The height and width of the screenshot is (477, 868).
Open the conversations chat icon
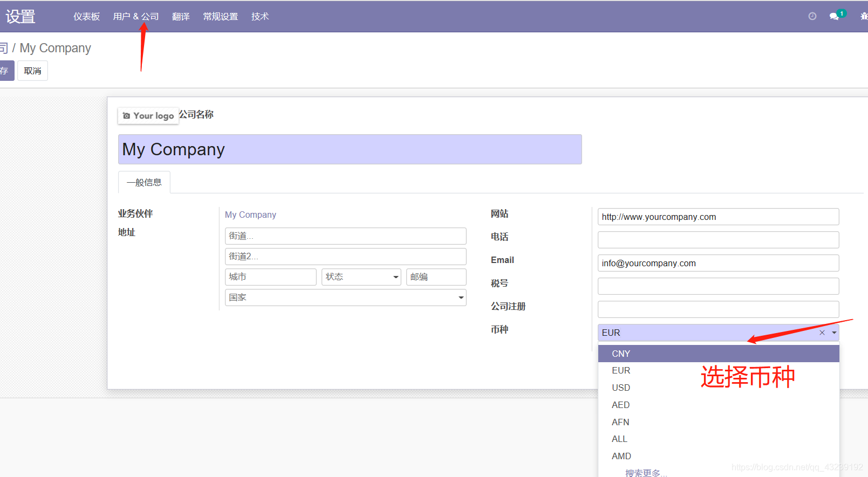pos(834,16)
